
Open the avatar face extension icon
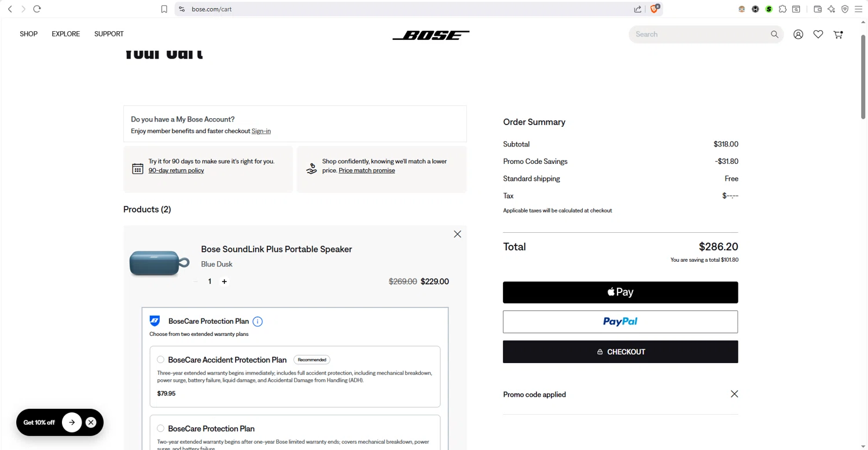pyautogui.click(x=742, y=9)
